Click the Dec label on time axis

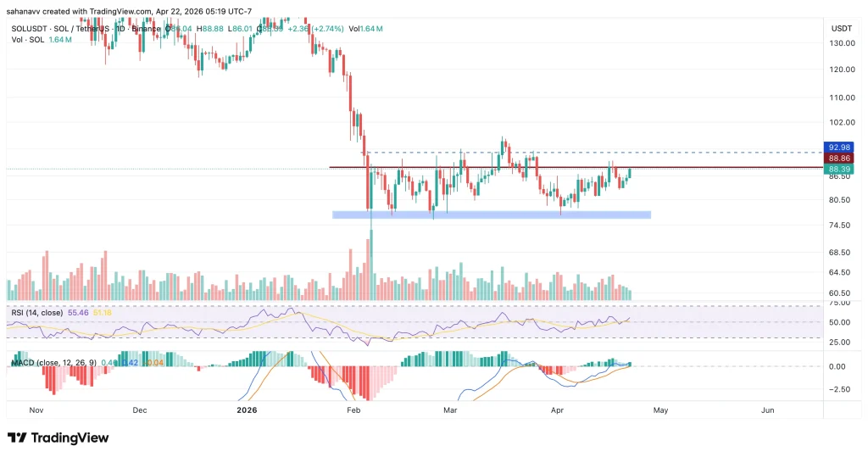(x=140, y=410)
